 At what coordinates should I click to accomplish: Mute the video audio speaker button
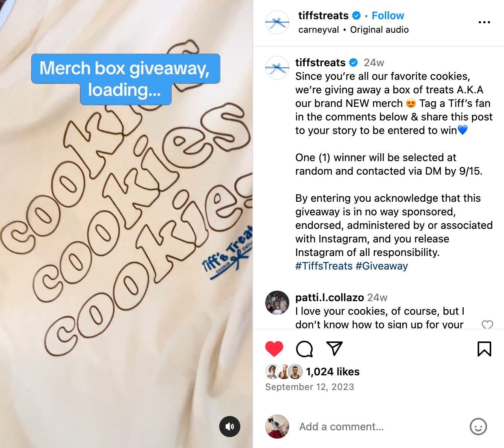point(230,427)
